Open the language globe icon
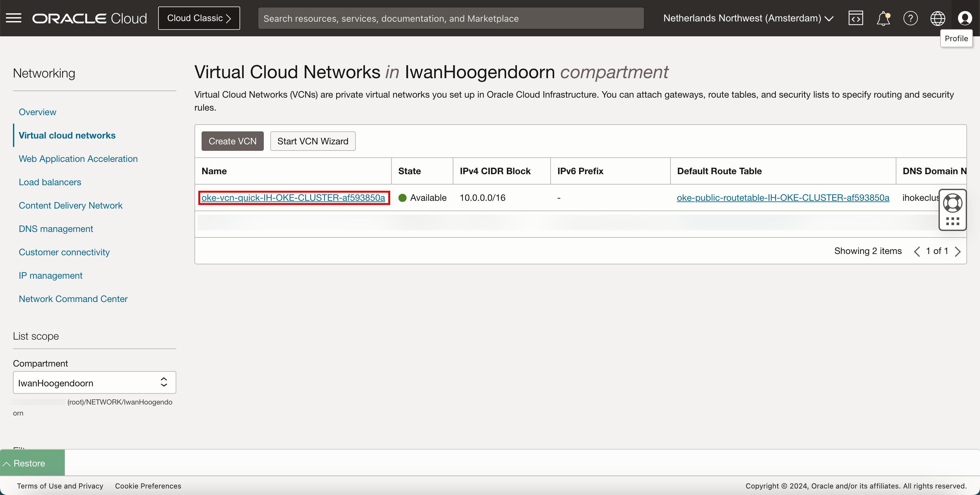980x495 pixels. tap(938, 18)
